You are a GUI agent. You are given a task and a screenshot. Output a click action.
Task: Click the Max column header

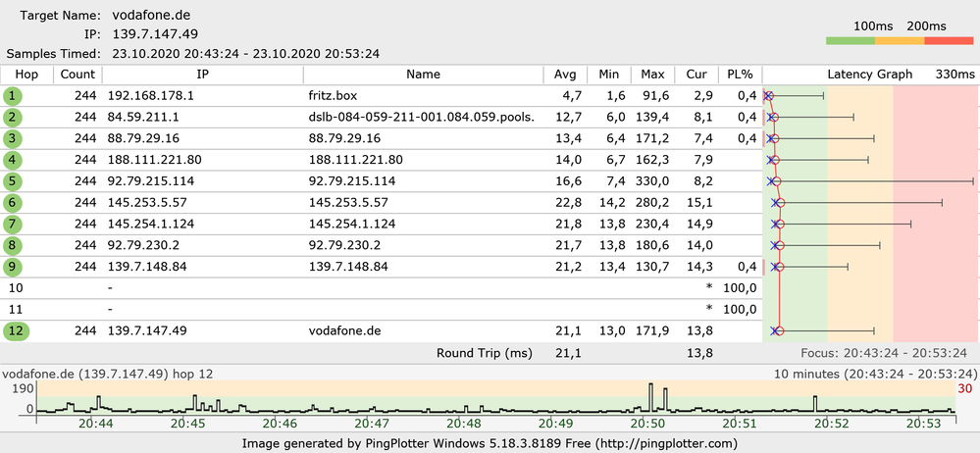point(652,75)
